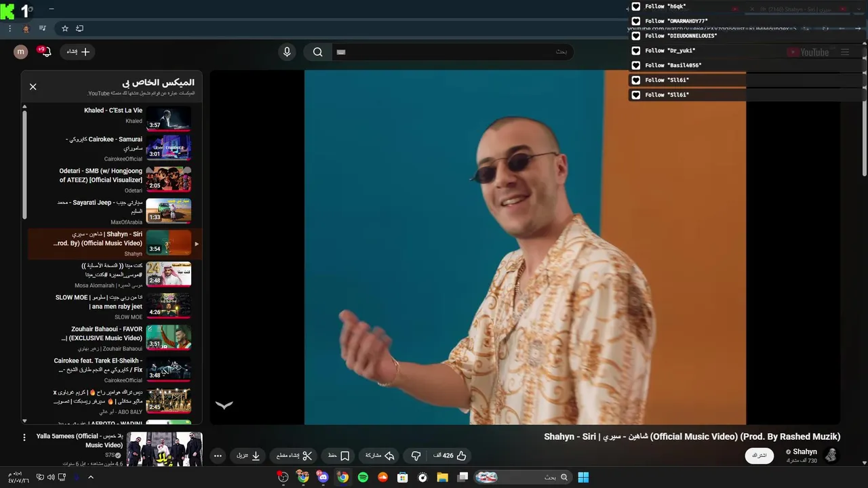Click the YouTube search magnifier button

pos(317,52)
